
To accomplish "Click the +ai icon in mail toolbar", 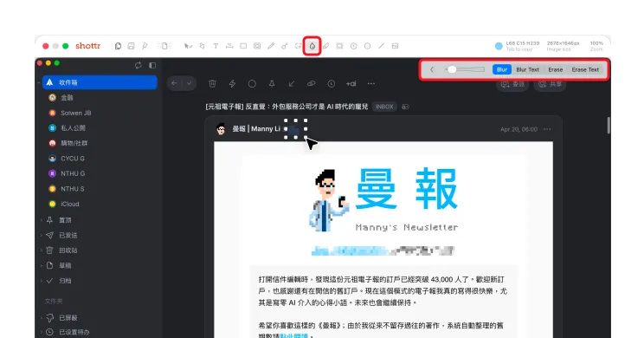I will [351, 83].
